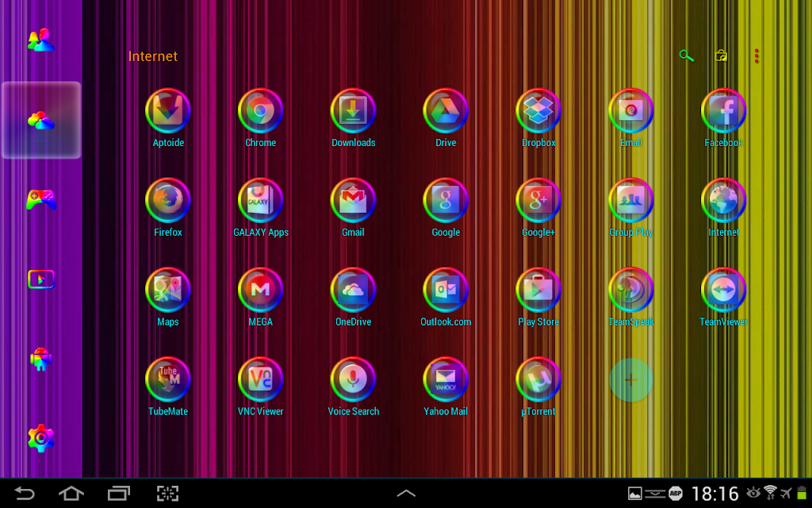Screen dimensions: 812x508
Task: Select the Internet cloud category
Action: pos(41,121)
